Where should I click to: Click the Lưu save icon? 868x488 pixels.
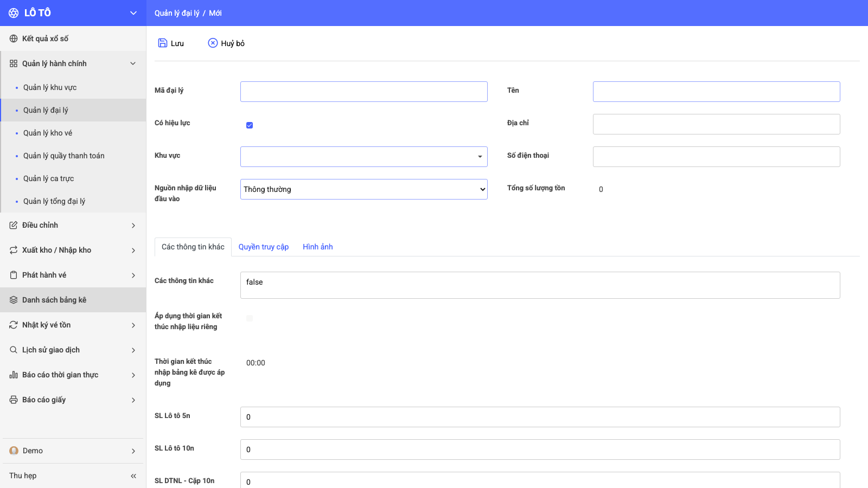(x=163, y=43)
